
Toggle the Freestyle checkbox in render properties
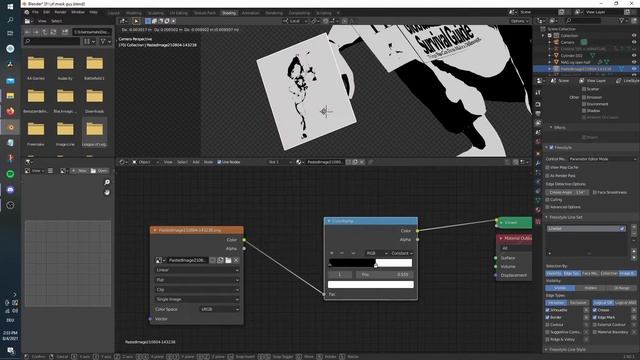point(551,147)
